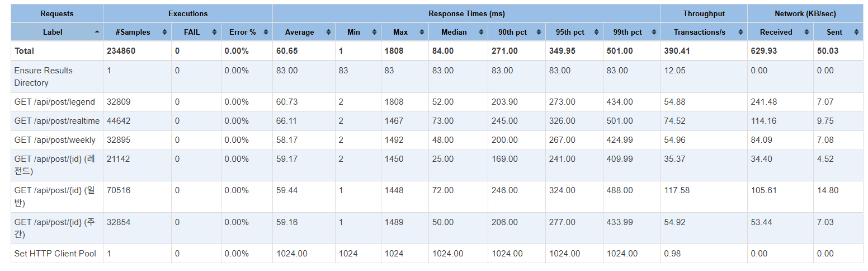
Task: Click the samples value 70516
Action: [x=118, y=190]
